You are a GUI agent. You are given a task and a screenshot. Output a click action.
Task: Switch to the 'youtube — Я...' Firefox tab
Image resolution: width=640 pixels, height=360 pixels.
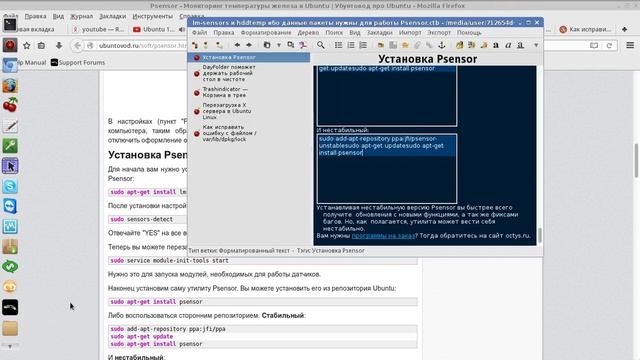click(98, 29)
